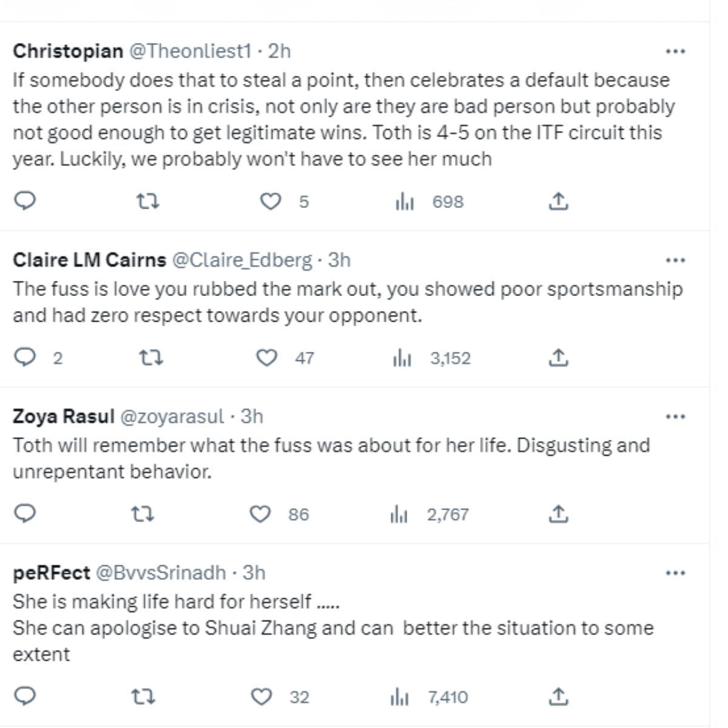Reply to Claire LM Cairns' tweet
The height and width of the screenshot is (728, 728).
(25, 358)
